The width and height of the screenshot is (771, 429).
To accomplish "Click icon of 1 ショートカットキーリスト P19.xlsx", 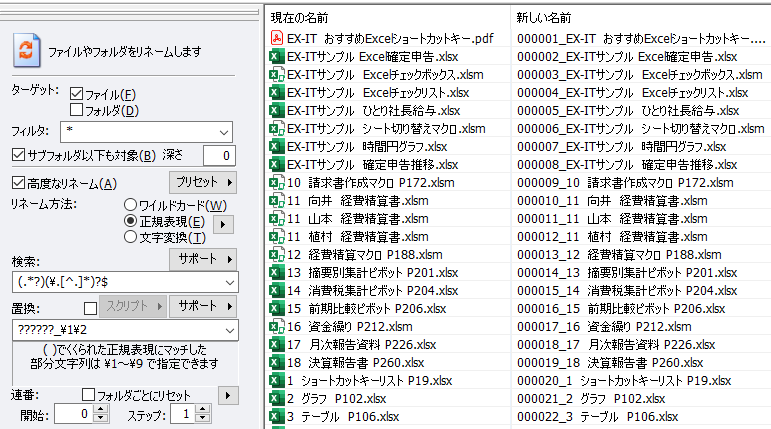I will (277, 380).
